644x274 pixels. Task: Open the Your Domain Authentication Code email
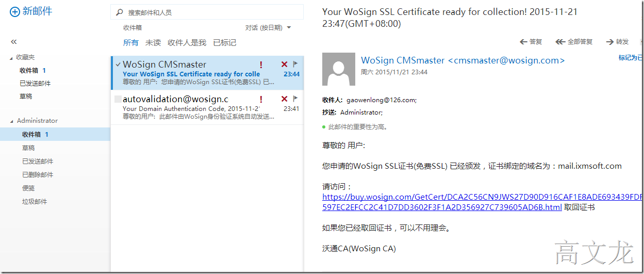207,107
